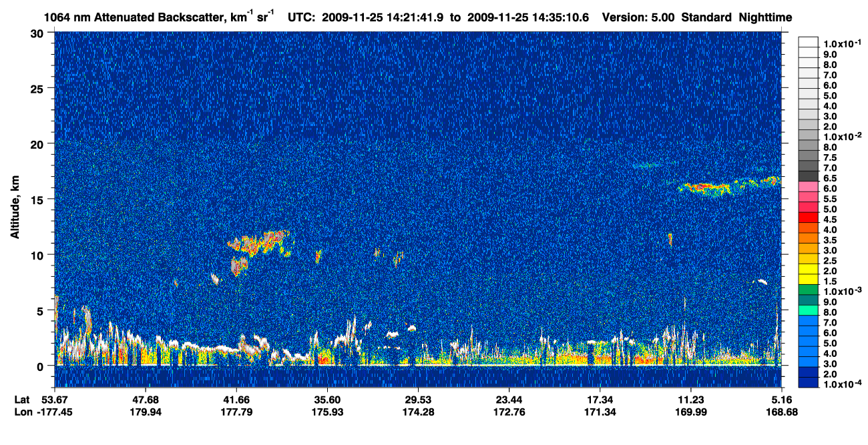Click the colorbar label 2.5
The height and width of the screenshot is (445, 868).
(830, 260)
